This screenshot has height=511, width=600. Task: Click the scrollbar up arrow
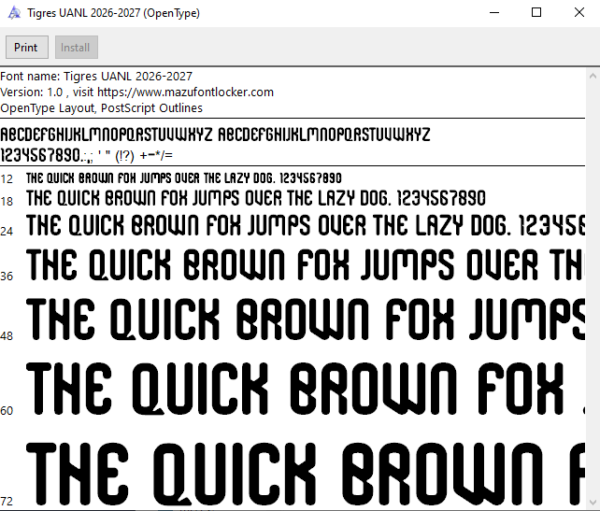(593, 76)
